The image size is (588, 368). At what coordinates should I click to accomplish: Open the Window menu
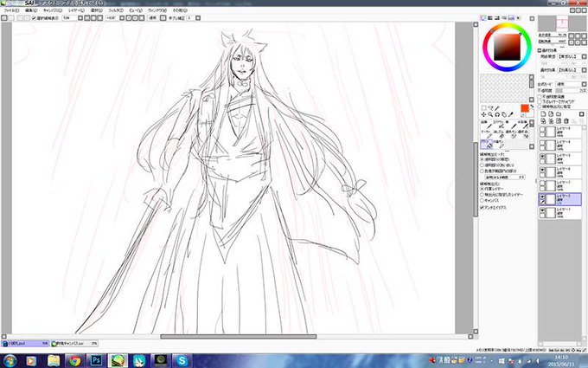click(157, 10)
